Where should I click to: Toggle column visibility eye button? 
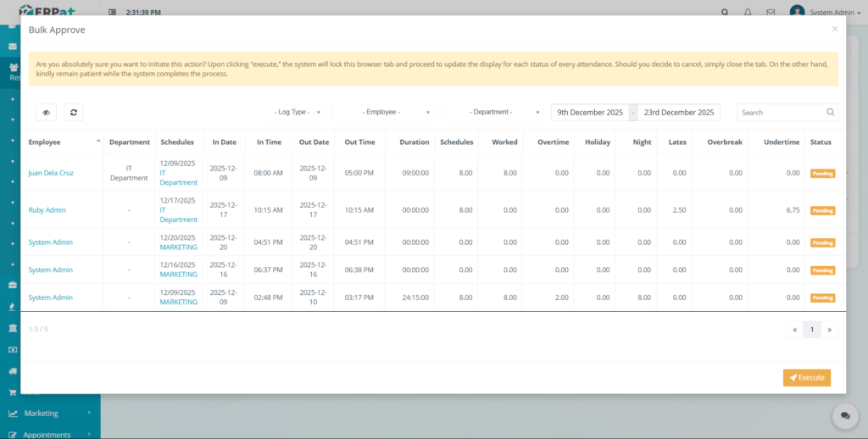47,112
